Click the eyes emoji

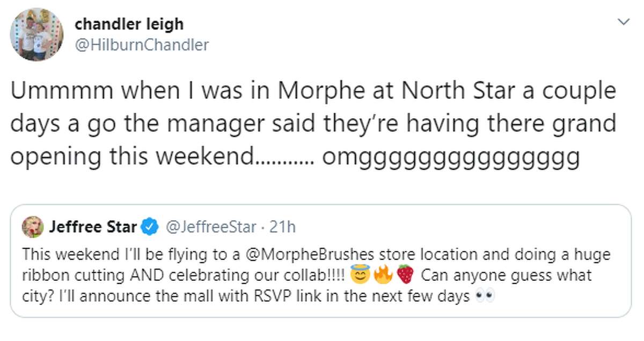click(485, 297)
